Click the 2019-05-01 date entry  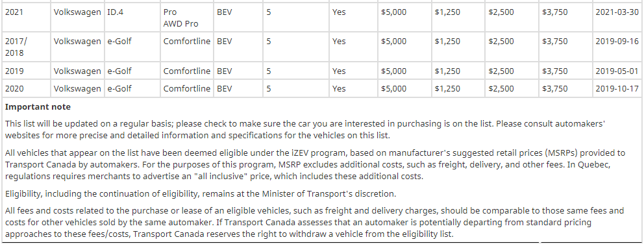coord(617,71)
